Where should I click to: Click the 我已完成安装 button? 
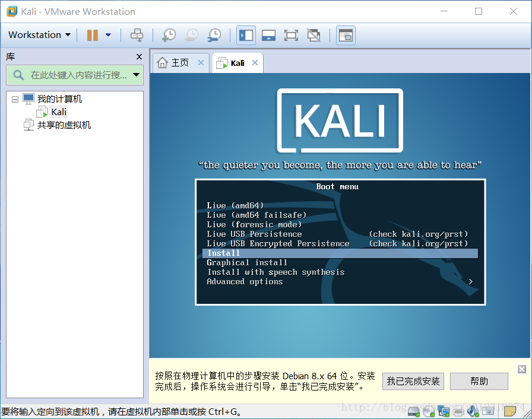[413, 382]
